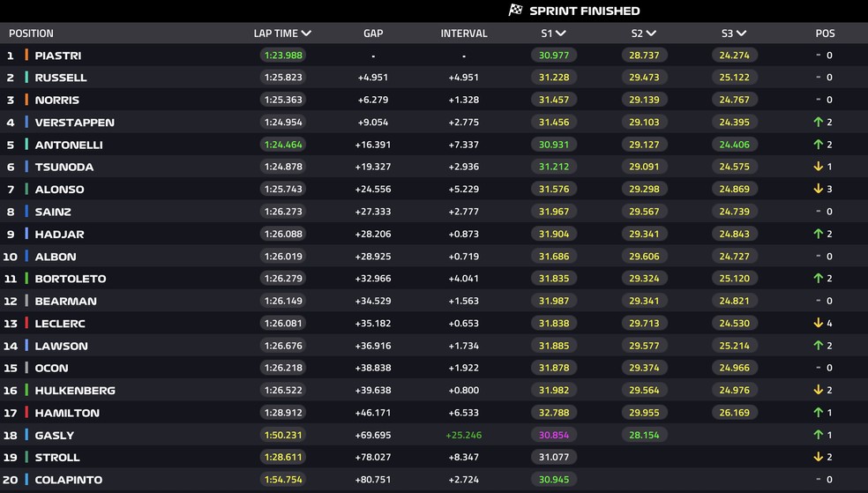The image size is (868, 493).
Task: Click the GAP column header
Action: (373, 34)
